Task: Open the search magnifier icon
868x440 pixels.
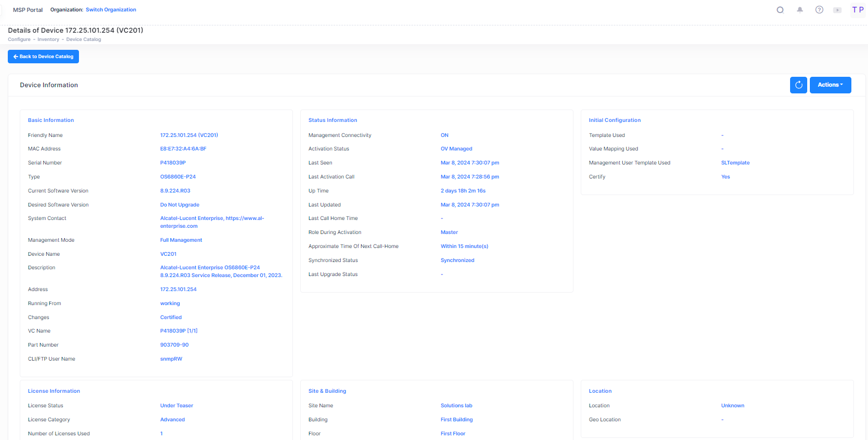Action: [780, 10]
